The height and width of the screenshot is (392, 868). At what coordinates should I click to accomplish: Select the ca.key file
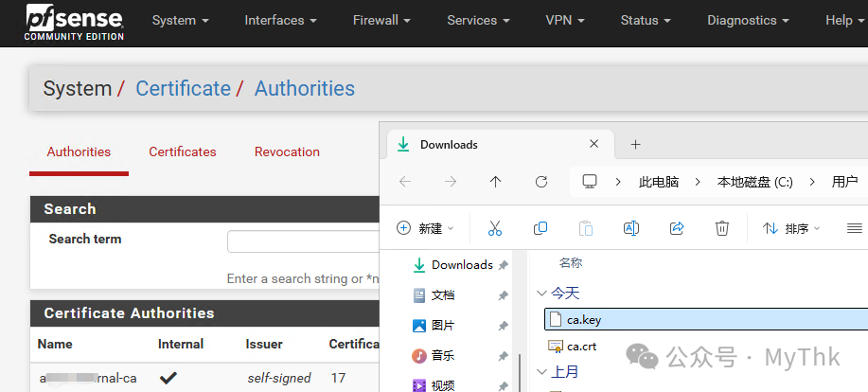706,319
